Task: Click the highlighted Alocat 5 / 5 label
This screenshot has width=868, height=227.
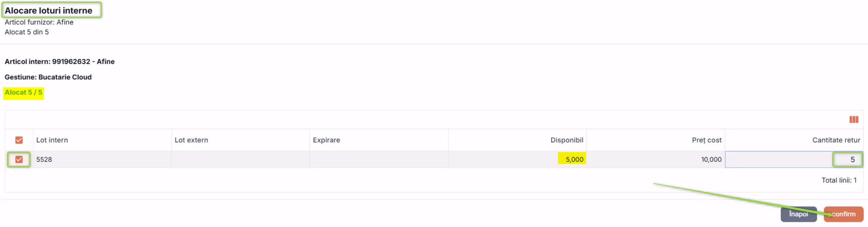Action: (24, 92)
